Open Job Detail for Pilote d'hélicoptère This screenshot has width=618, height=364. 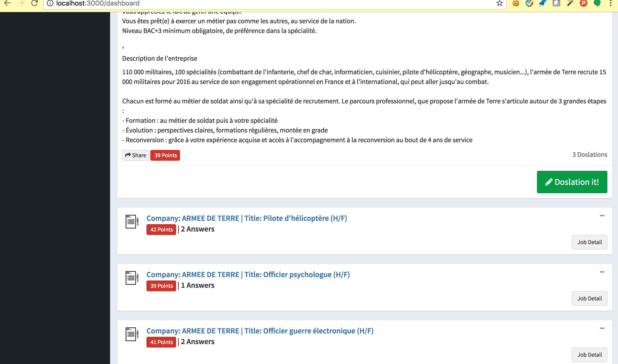pyautogui.click(x=589, y=242)
